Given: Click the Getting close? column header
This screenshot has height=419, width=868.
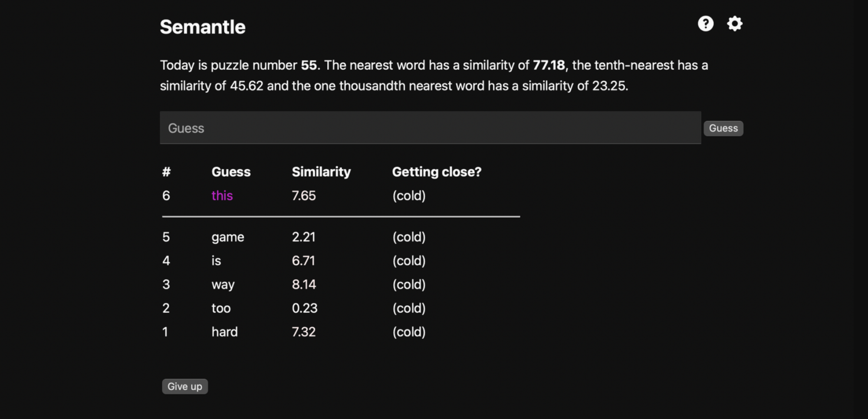Looking at the screenshot, I should click(437, 172).
